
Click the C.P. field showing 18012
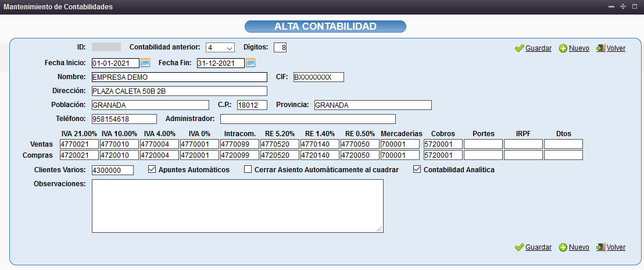252,105
